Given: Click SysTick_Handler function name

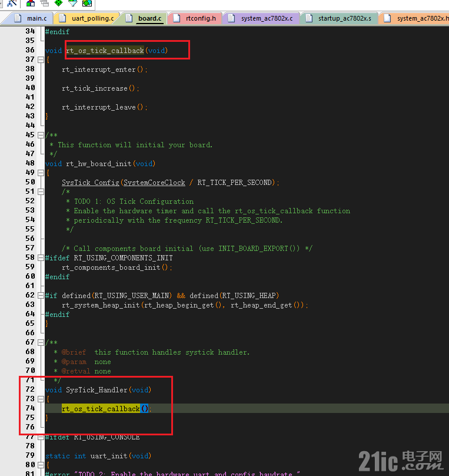Looking at the screenshot, I should pyautogui.click(x=97, y=390).
